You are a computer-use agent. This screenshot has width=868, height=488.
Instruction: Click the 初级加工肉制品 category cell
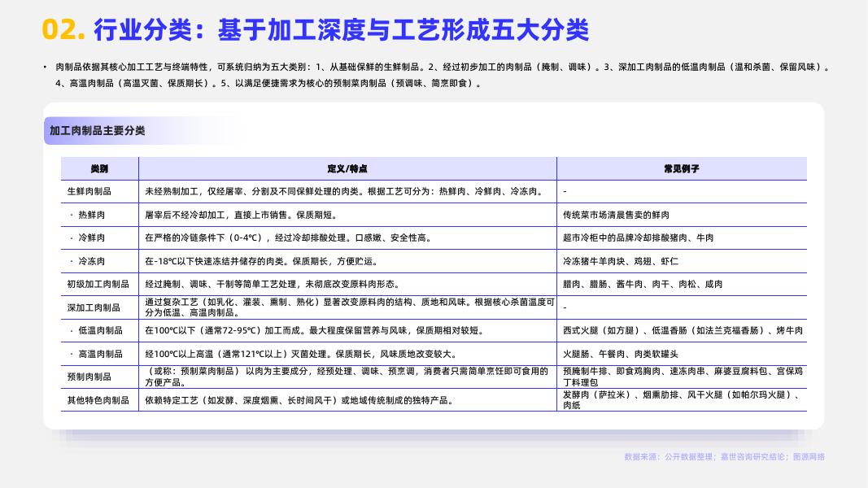click(98, 285)
